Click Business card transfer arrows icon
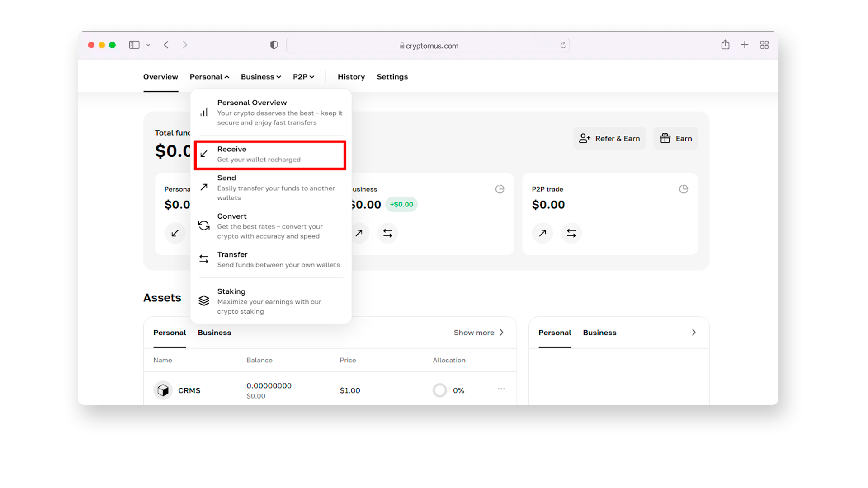Image resolution: width=868 pixels, height=488 pixels. (x=387, y=233)
